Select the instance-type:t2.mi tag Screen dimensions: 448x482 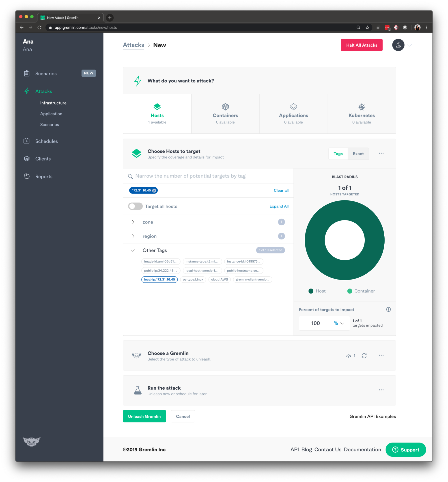point(202,262)
